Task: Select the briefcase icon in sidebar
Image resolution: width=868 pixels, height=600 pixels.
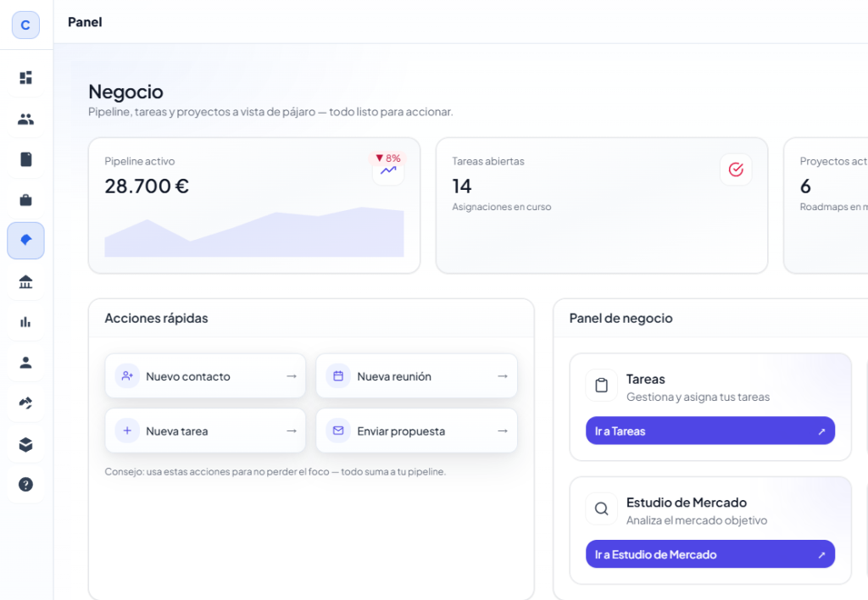Action: 25,200
